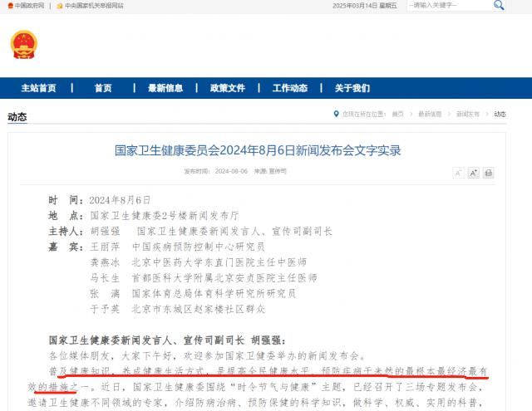Open the 关于我们 navigation item
Image resolution: width=532 pixels, height=411 pixels.
(352, 88)
